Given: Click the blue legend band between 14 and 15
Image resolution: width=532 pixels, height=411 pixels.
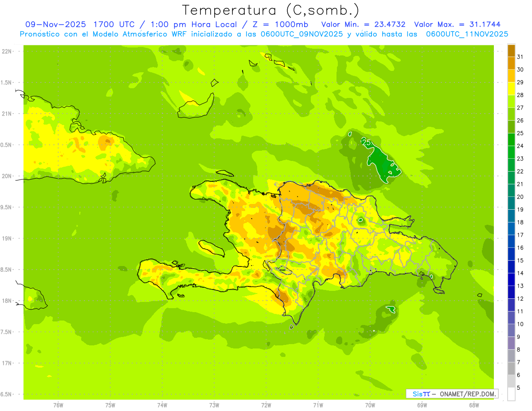Looking at the screenshot, I should (511, 267).
